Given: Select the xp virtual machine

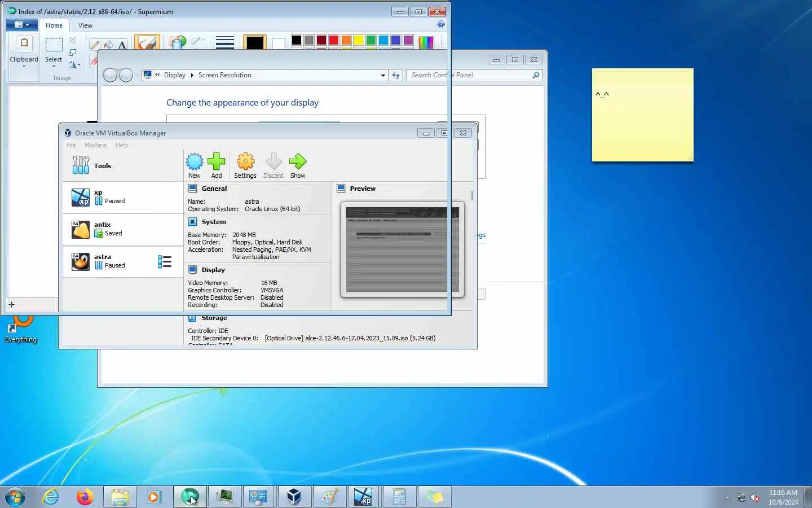Looking at the screenshot, I should coord(123,198).
